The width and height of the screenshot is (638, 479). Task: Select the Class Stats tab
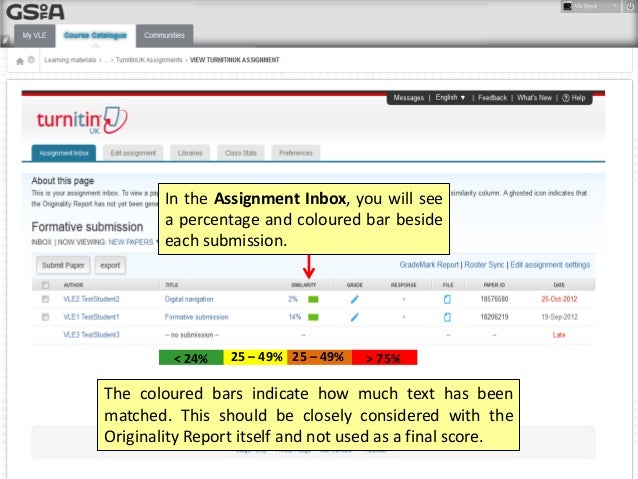click(241, 153)
